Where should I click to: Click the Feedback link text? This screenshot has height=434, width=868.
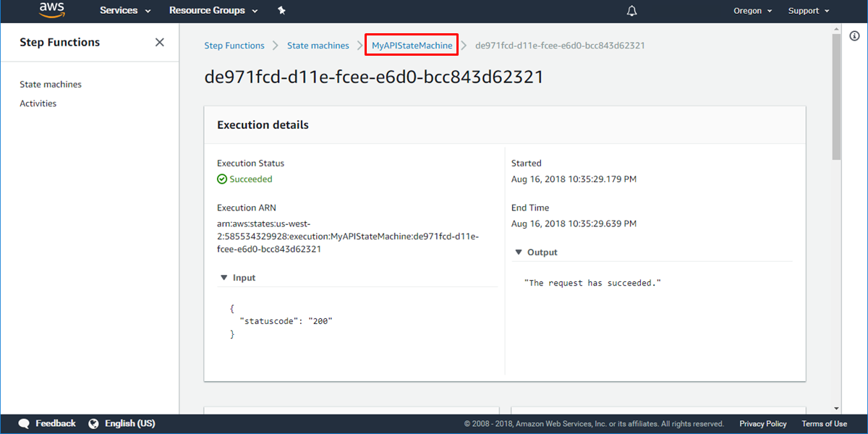56,423
